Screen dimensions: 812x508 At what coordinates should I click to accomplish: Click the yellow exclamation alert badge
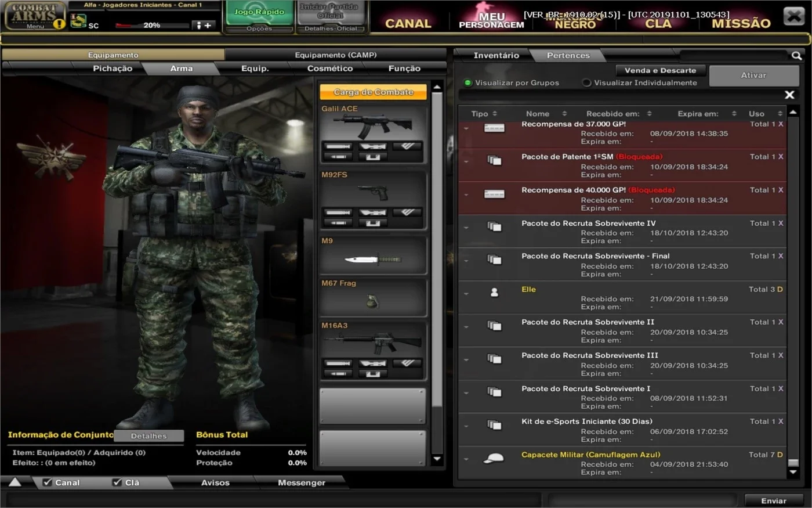tap(59, 24)
